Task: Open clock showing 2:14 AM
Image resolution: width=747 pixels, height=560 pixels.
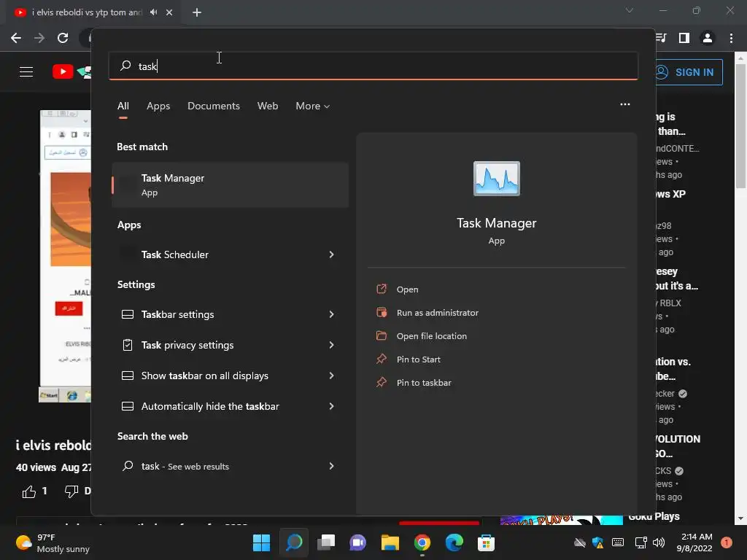Action: click(694, 542)
